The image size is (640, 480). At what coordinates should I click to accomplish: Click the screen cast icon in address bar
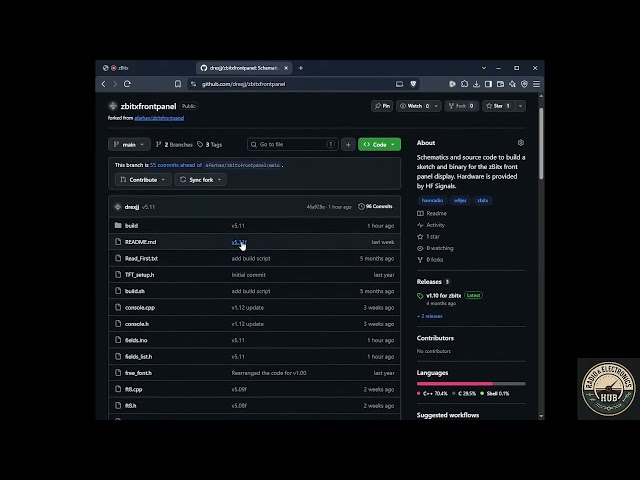click(400, 84)
